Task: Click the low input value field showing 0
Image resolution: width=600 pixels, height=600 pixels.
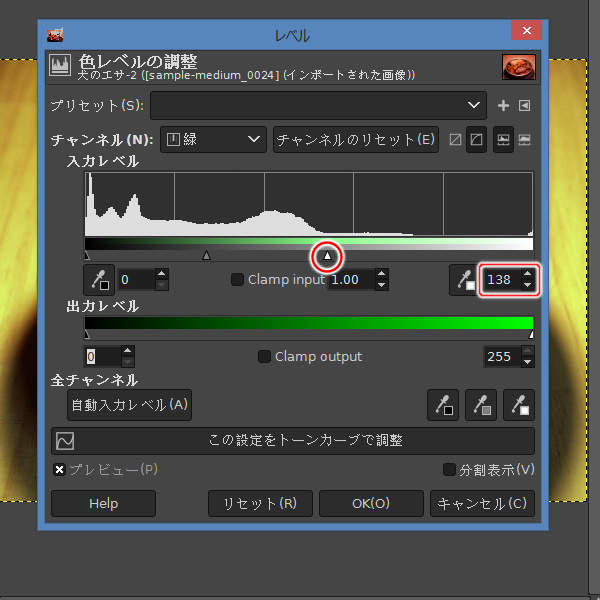Action: click(x=136, y=280)
